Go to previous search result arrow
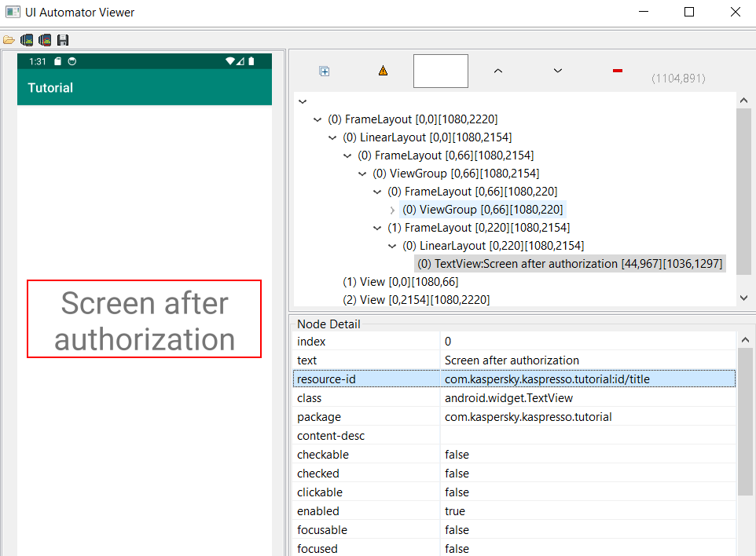This screenshot has height=556, width=756. [498, 71]
